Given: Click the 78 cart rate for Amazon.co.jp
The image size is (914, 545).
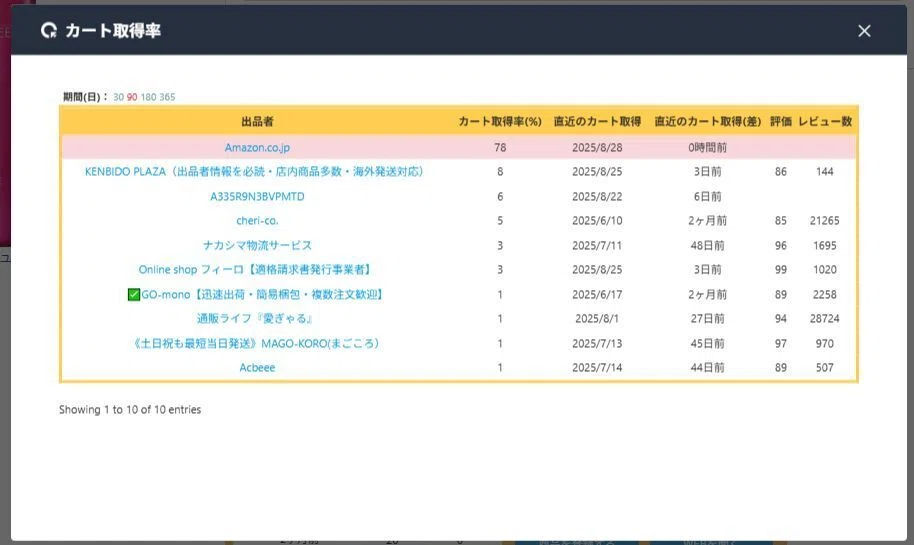Looking at the screenshot, I should point(500,147).
